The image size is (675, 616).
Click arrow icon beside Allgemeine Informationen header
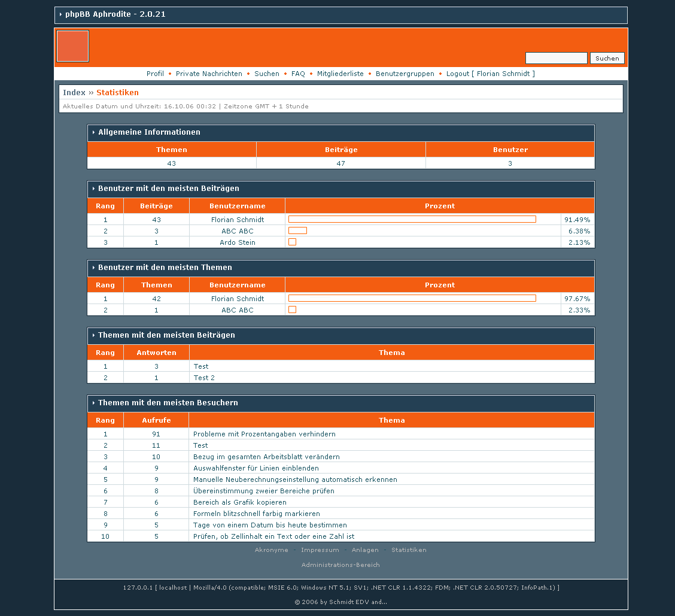(x=93, y=132)
